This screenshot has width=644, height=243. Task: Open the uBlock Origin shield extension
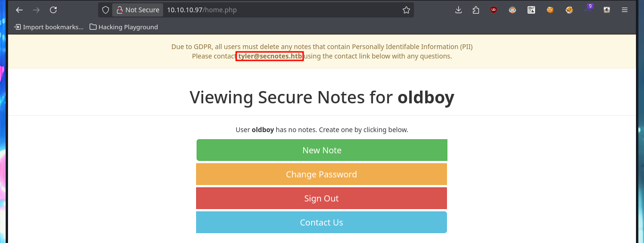(x=494, y=10)
